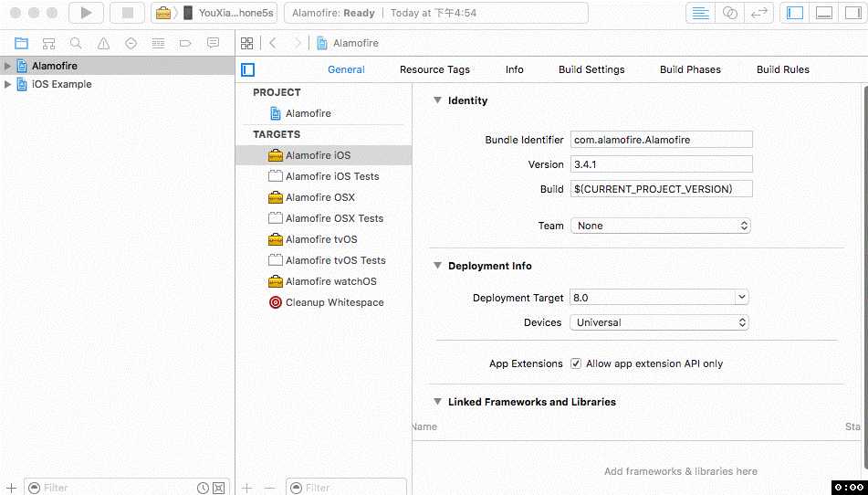Open the Breakpoint navigator

click(185, 43)
